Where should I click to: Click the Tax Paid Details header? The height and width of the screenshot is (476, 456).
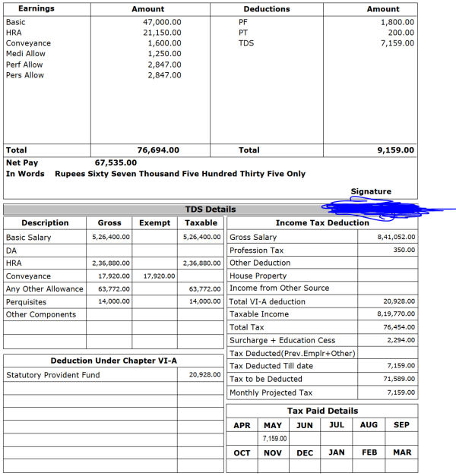click(x=322, y=411)
